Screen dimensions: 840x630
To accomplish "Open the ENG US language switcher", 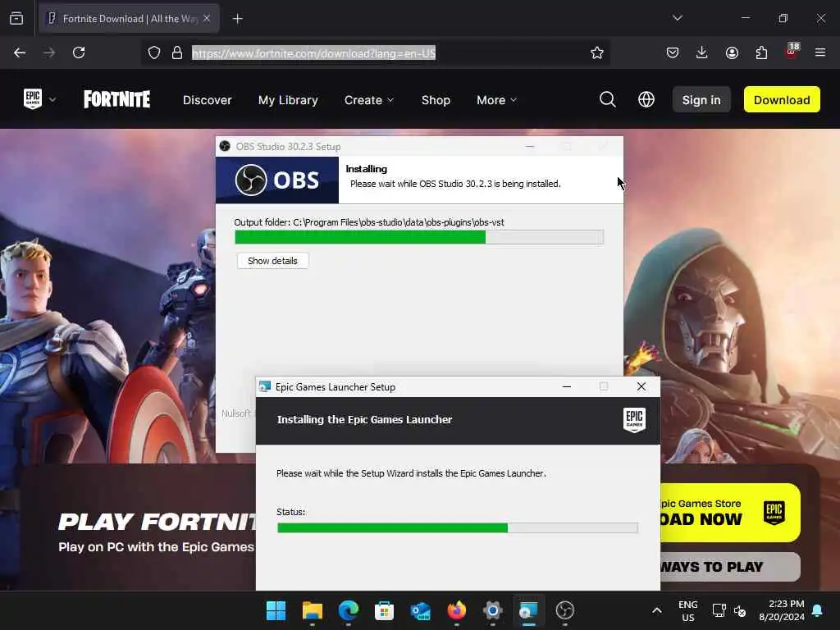I will click(688, 610).
